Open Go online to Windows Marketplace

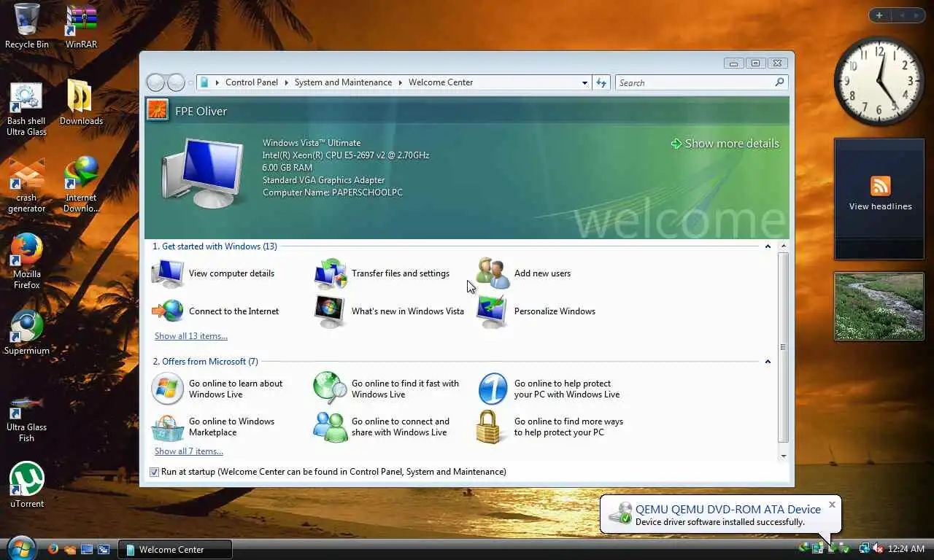point(213,427)
